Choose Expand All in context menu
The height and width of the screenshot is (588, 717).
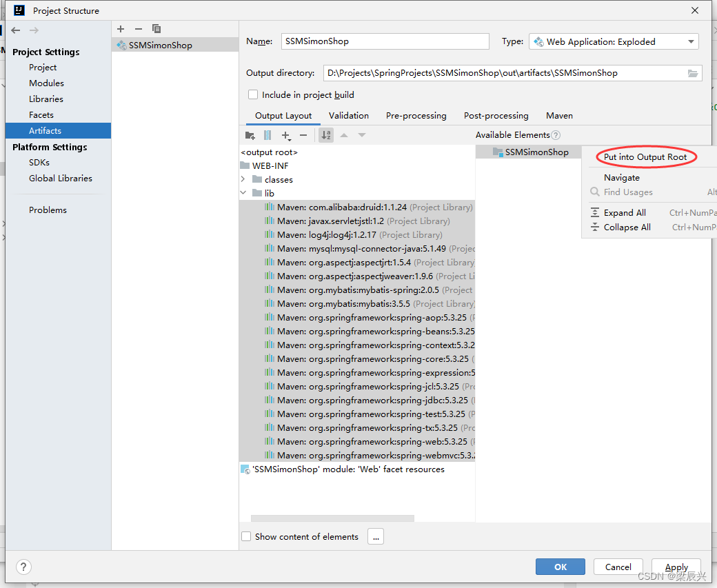coord(625,212)
